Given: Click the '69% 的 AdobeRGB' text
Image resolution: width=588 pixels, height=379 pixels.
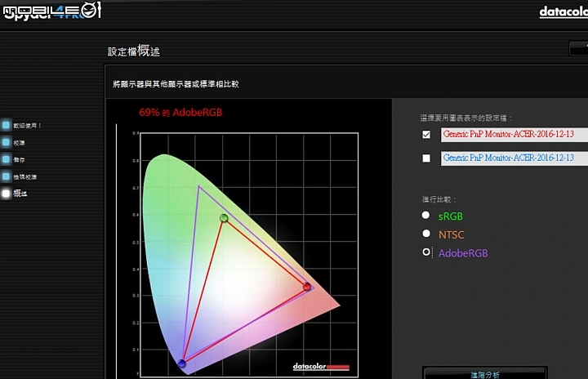Looking at the screenshot, I should pyautogui.click(x=180, y=112).
